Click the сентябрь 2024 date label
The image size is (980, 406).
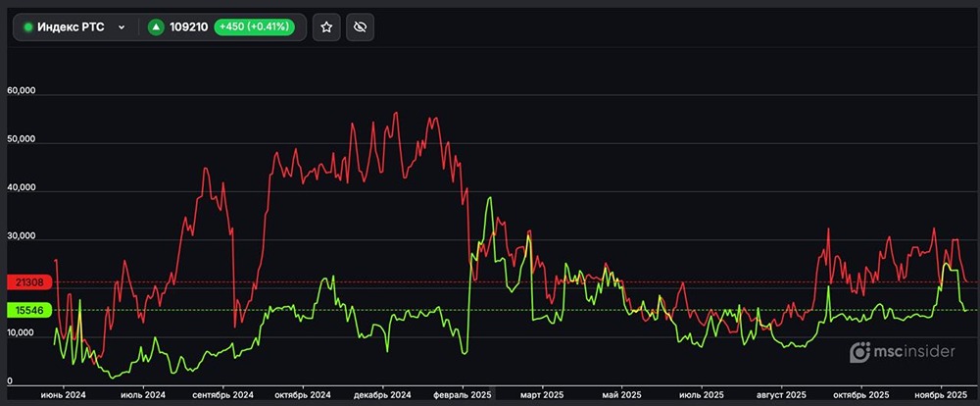click(223, 395)
